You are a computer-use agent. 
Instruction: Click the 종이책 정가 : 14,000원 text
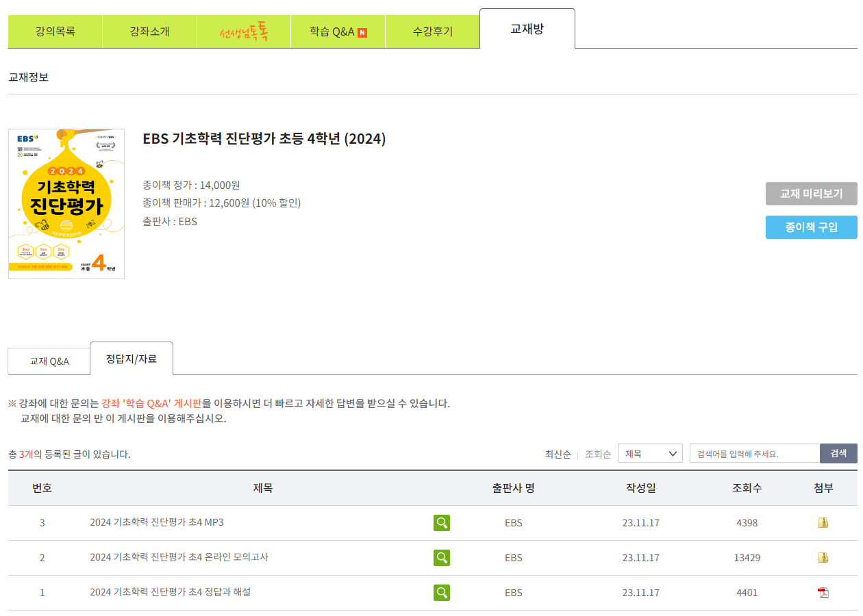(x=191, y=185)
